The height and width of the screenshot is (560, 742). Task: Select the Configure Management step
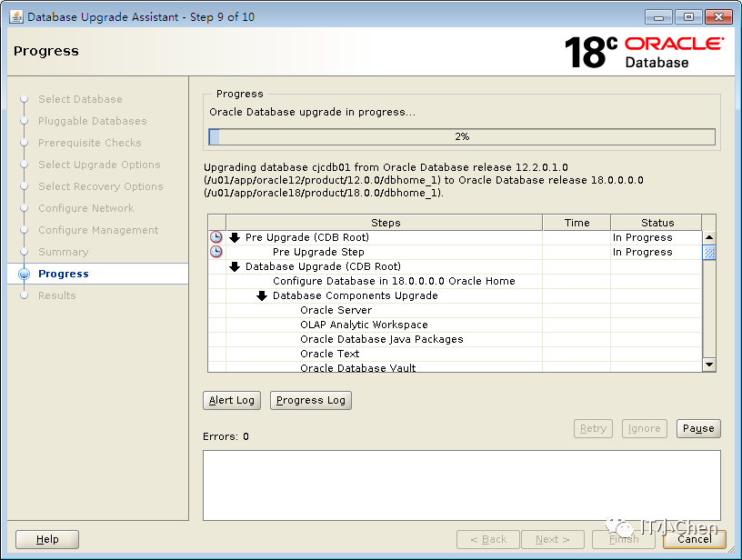point(98,230)
